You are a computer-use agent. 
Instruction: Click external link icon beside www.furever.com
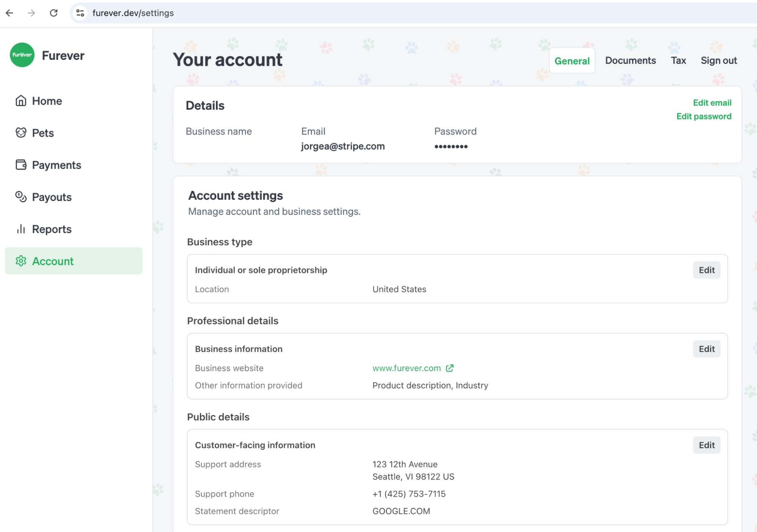pyautogui.click(x=450, y=368)
